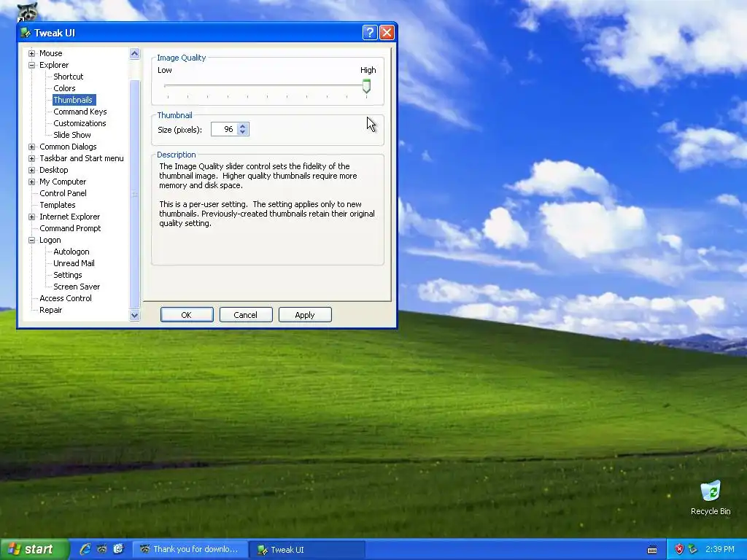
Task: Select the Thumbnails tree item
Action: (x=73, y=100)
